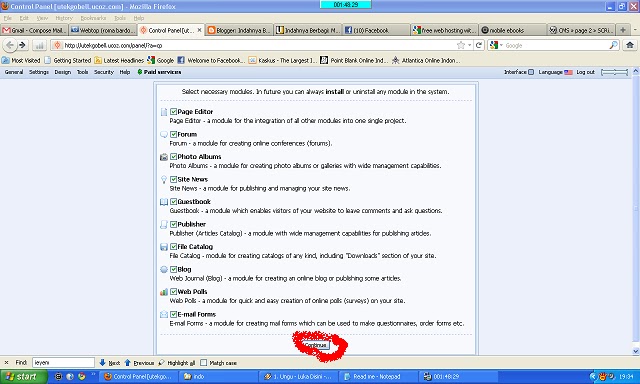Click the Paid services green icon
The width and height of the screenshot is (640, 384).
tap(140, 72)
